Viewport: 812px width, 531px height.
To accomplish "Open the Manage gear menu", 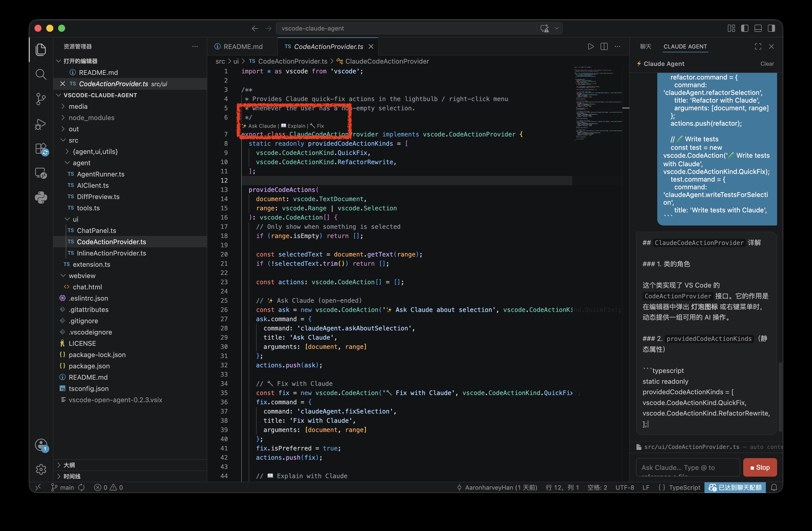I will (41, 469).
